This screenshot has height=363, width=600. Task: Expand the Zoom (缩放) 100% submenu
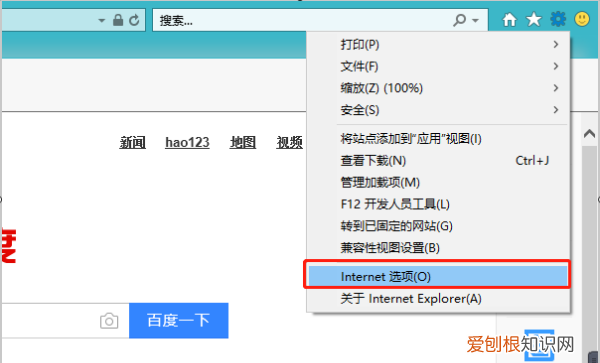click(439, 88)
